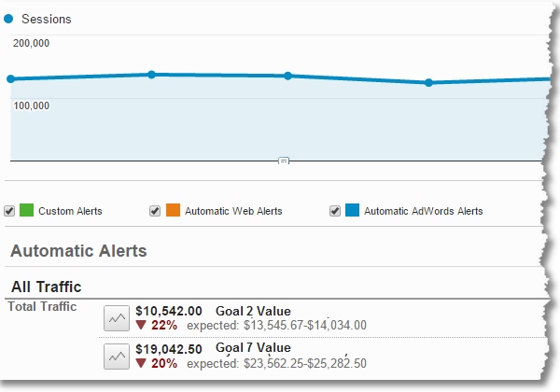Open the Goal 2 Value trend graph icon
Image resolution: width=560 pixels, height=392 pixels.
[x=117, y=318]
